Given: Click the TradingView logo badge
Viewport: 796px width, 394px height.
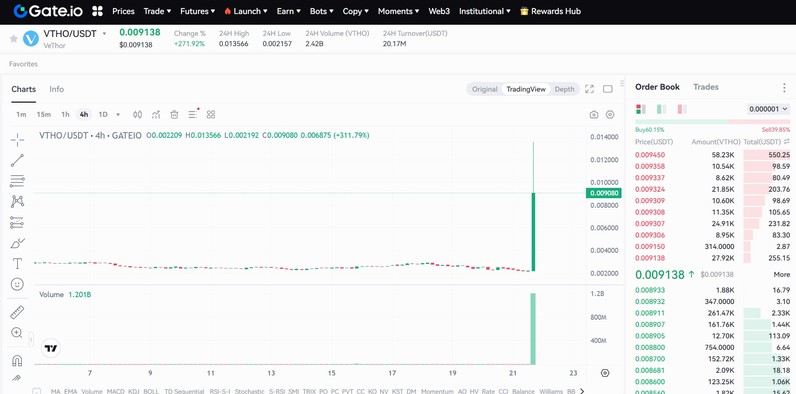Looking at the screenshot, I should pos(51,348).
